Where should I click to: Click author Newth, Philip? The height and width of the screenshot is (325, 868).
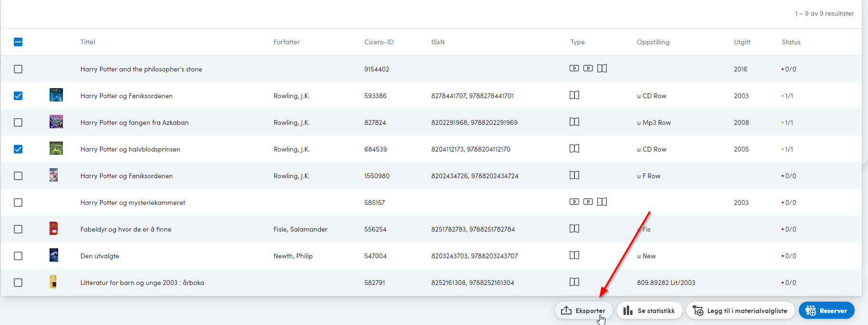point(293,256)
